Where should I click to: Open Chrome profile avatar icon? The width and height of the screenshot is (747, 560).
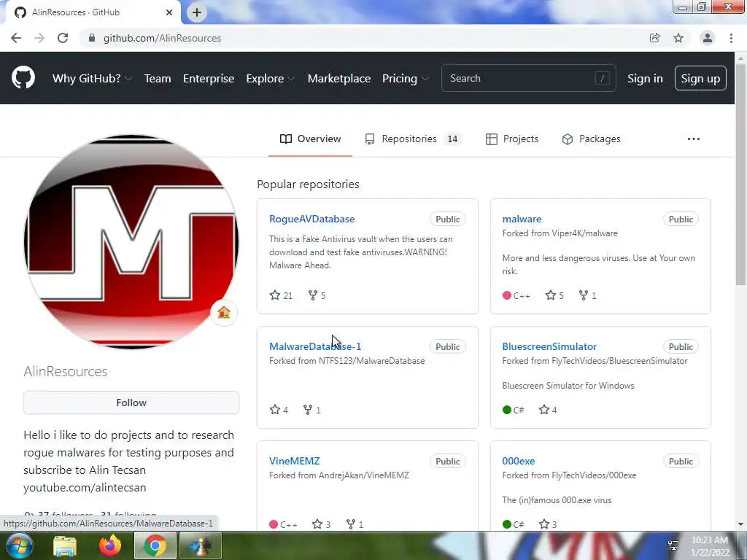[708, 38]
